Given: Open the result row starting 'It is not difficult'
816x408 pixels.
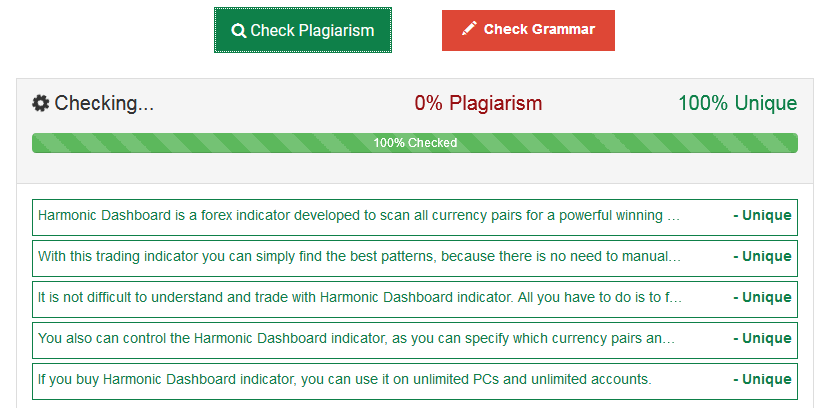Looking at the screenshot, I should (x=415, y=299).
